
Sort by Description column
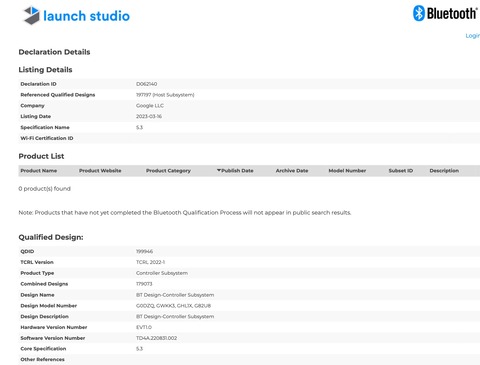[x=444, y=171]
